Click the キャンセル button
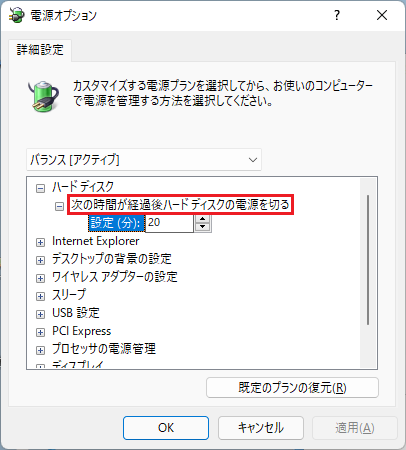 (x=261, y=428)
